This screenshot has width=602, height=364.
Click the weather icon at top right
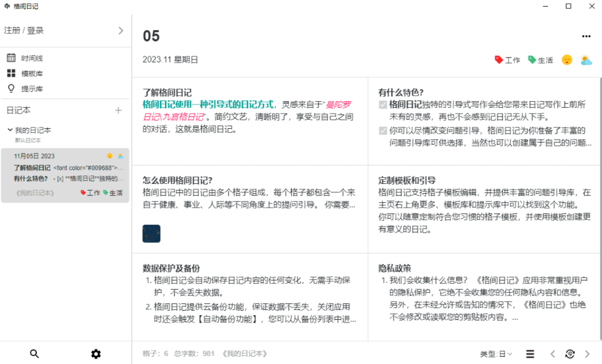tap(586, 60)
